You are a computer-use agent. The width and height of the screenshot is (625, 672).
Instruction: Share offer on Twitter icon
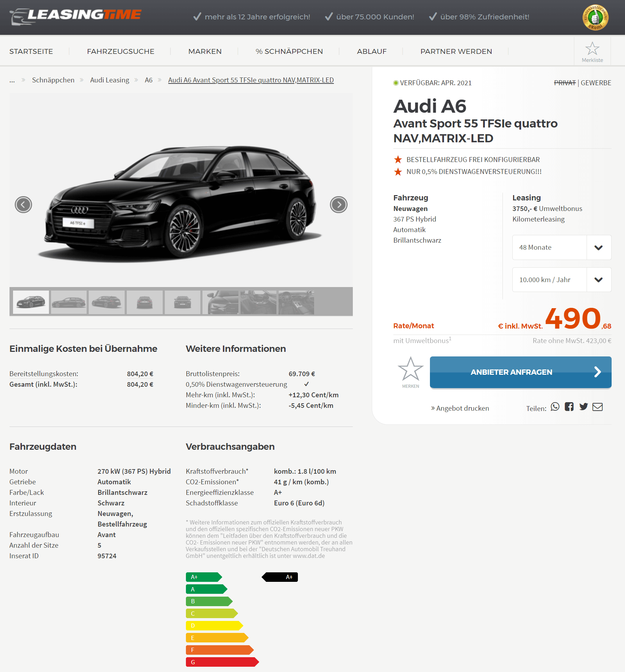pos(583,407)
